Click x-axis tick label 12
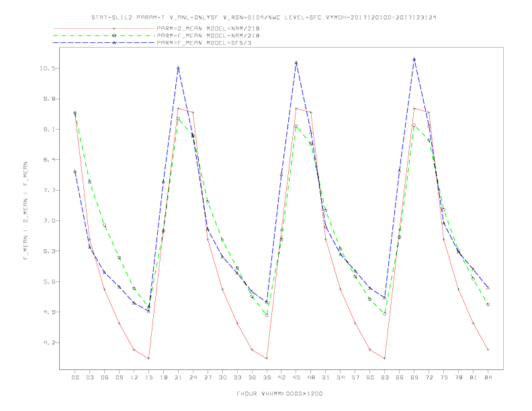Image resolution: width=532 pixels, height=411 pixels. point(134,377)
